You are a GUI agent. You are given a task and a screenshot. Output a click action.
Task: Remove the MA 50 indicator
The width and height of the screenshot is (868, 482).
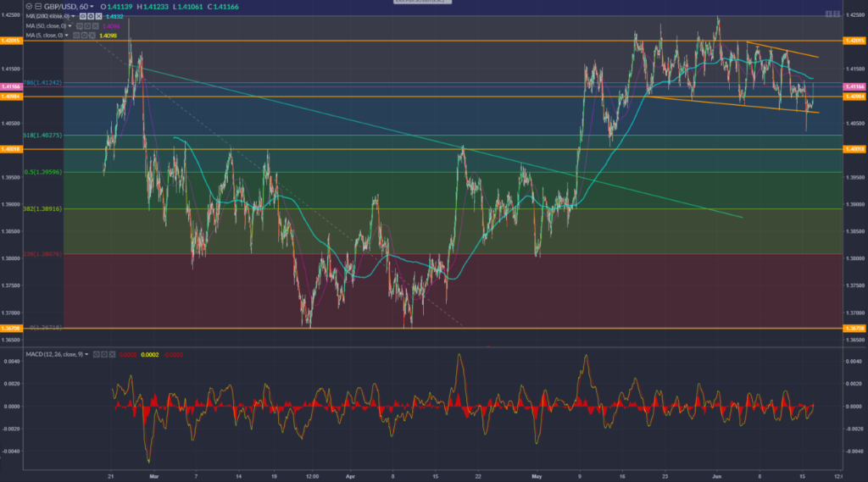(95, 26)
